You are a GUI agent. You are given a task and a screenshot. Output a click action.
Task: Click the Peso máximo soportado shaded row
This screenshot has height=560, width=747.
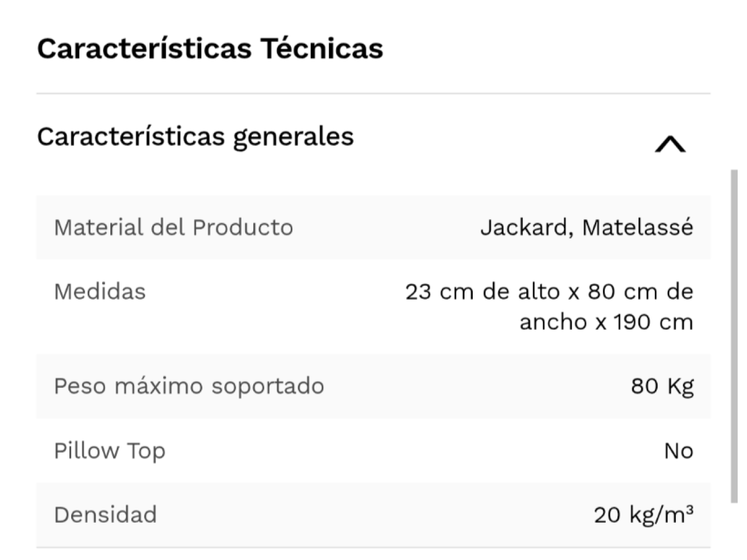click(x=373, y=386)
